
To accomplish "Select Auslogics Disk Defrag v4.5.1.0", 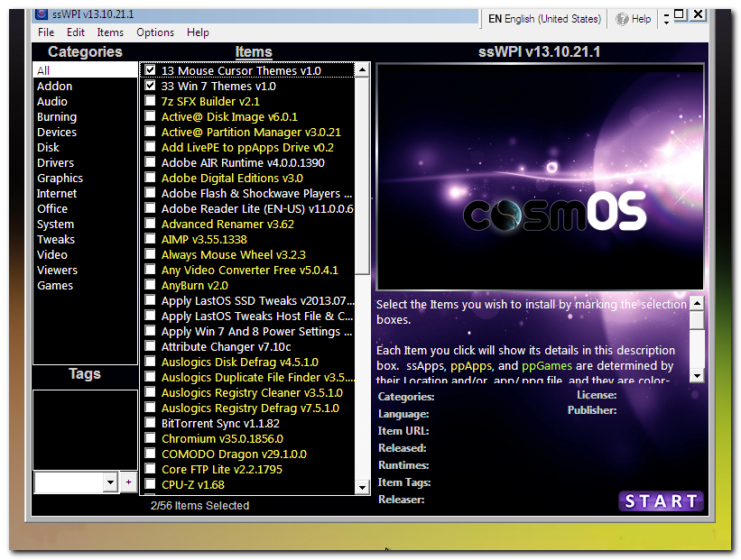I will (239, 362).
